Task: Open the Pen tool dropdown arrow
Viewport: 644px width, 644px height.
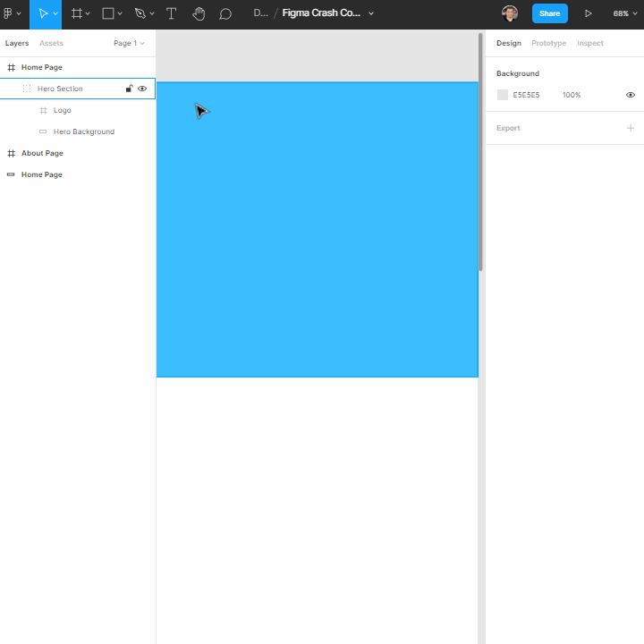Action: click(x=152, y=13)
